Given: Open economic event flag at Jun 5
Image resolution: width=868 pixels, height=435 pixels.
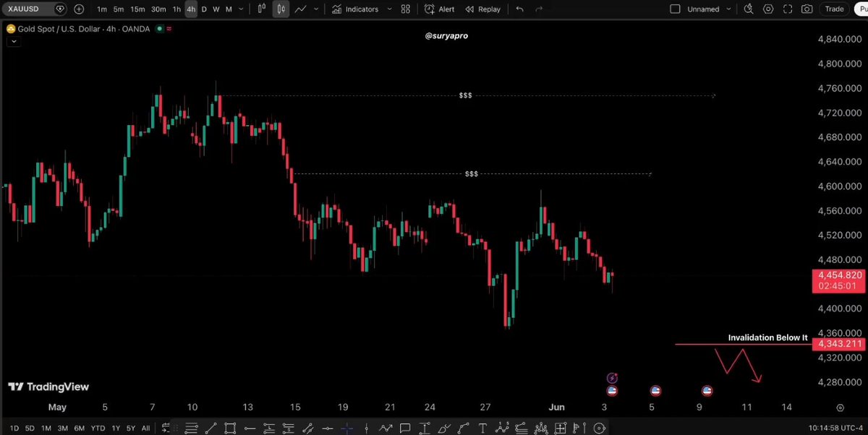Looking at the screenshot, I should pyautogui.click(x=655, y=391).
